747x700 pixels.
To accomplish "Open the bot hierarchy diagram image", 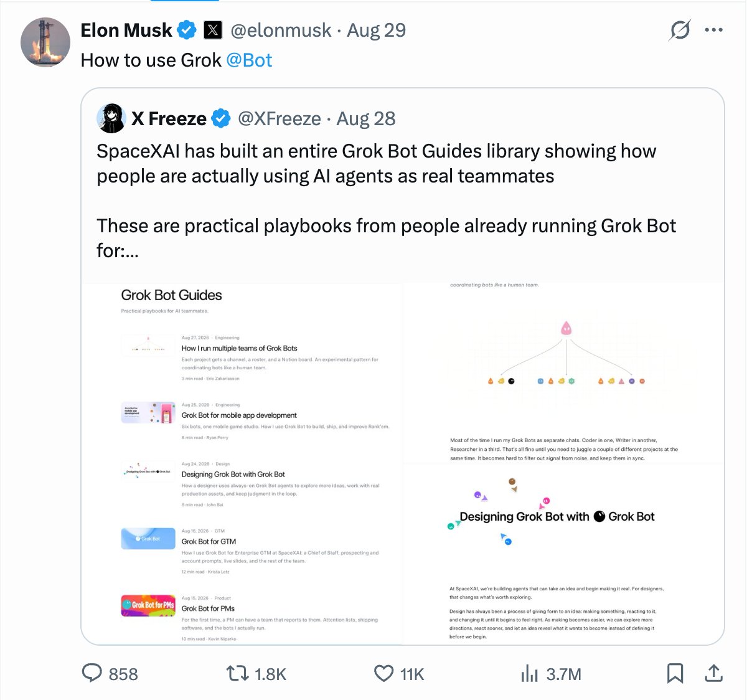I will point(564,372).
